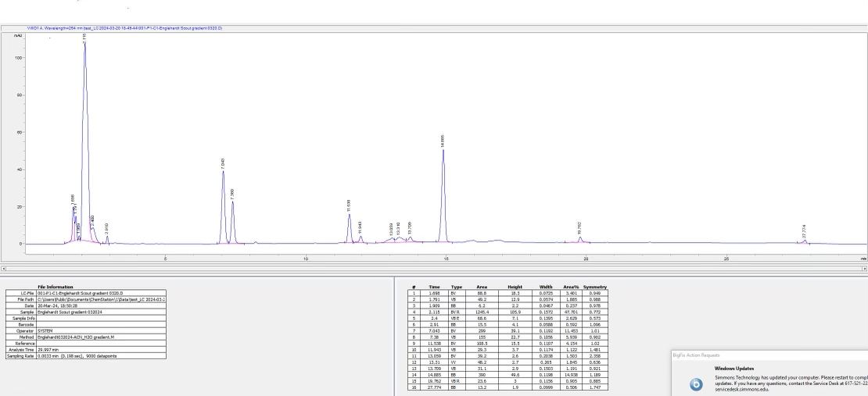
Task: Click the x-axis tick label 10
Action: pyautogui.click(x=306, y=259)
